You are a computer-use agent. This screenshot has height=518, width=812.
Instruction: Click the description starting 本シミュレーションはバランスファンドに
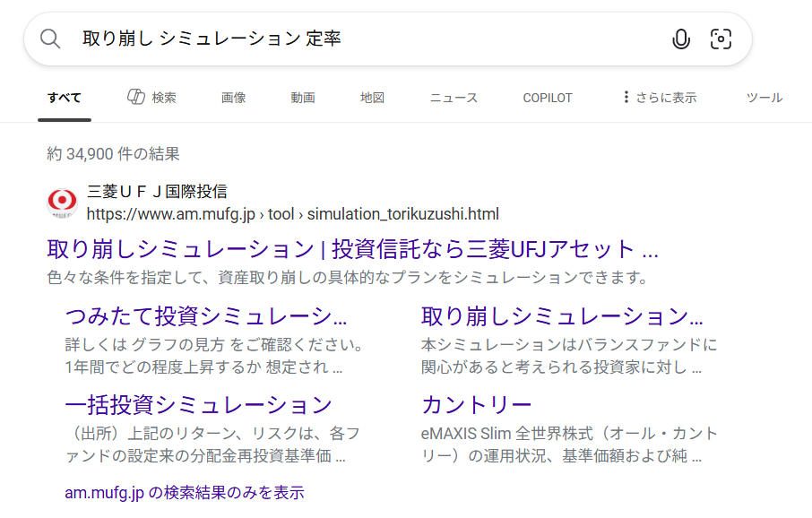point(570,356)
